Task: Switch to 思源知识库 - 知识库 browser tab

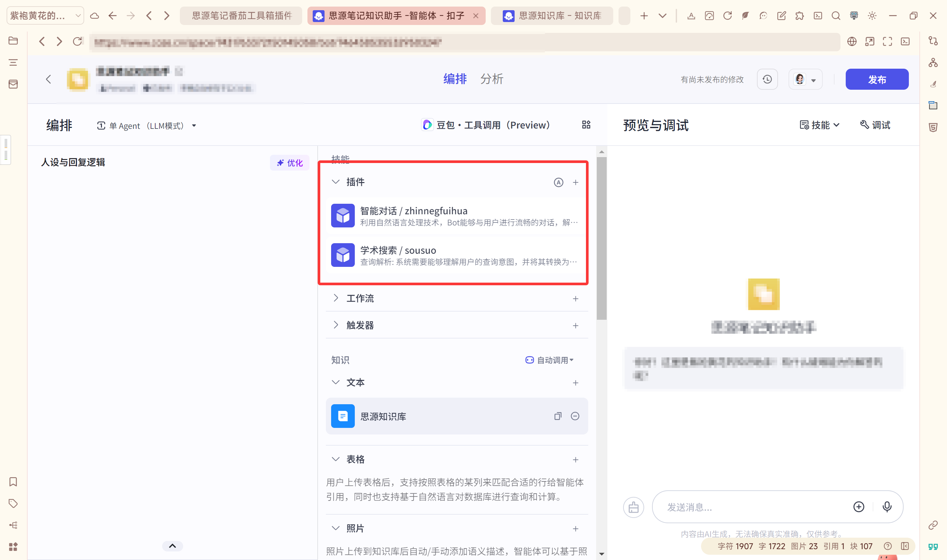Action: click(552, 16)
